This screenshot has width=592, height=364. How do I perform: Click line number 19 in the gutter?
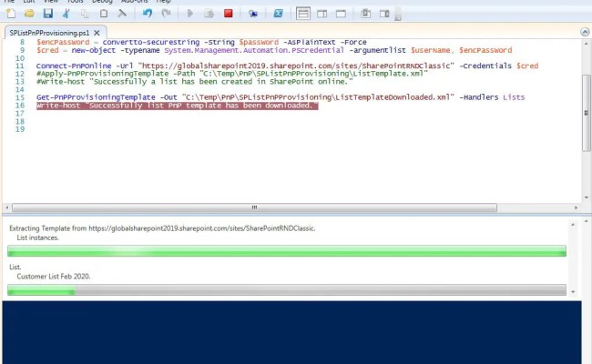pyautogui.click(x=20, y=129)
